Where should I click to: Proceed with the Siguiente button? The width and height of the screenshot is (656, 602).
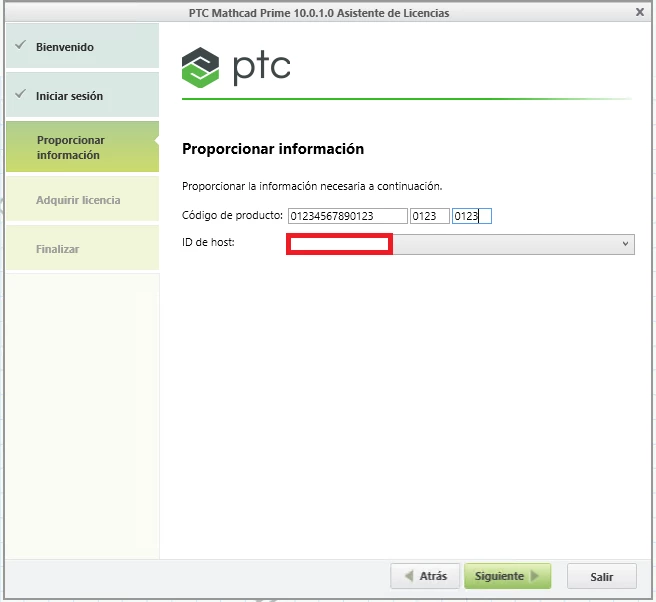click(x=507, y=576)
